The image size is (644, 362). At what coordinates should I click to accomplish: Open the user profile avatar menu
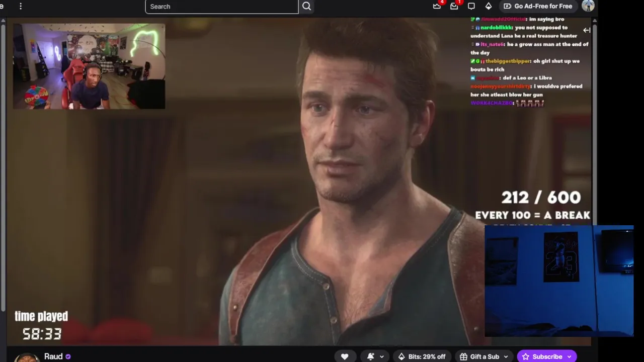coord(588,6)
